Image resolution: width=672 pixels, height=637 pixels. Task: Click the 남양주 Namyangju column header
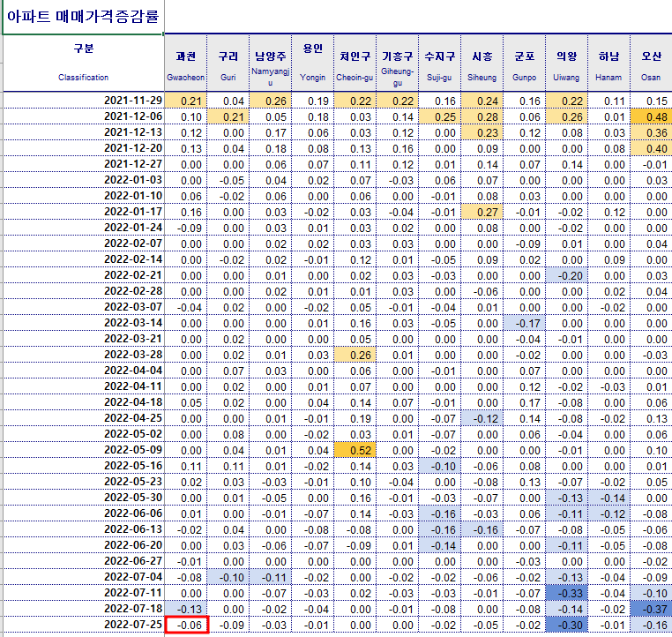pyautogui.click(x=271, y=63)
